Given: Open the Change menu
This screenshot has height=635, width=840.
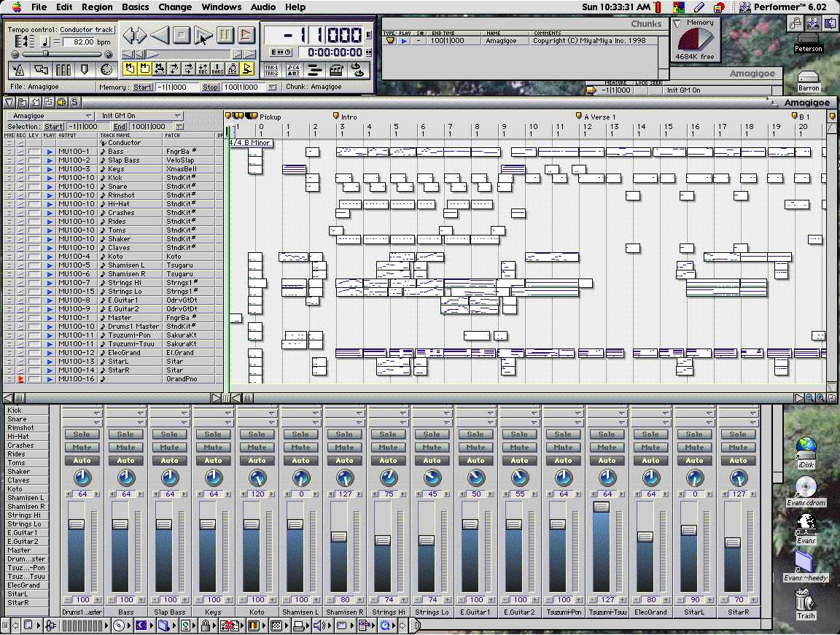Looking at the screenshot, I should point(175,7).
